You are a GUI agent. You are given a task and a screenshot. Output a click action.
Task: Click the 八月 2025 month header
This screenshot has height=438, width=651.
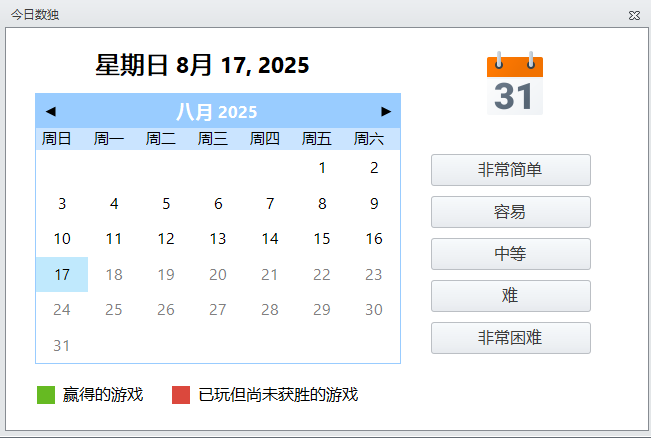[217, 111]
